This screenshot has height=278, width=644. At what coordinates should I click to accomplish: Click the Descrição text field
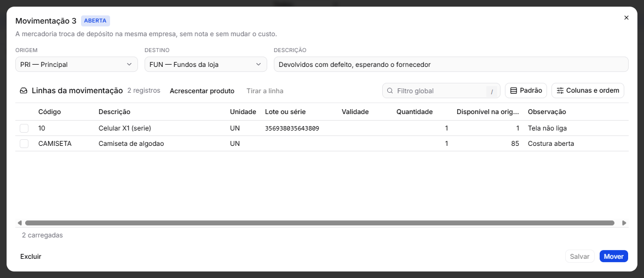(x=451, y=64)
